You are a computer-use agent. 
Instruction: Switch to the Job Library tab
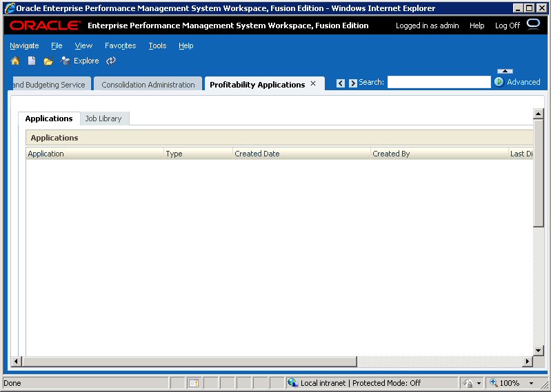coord(103,118)
